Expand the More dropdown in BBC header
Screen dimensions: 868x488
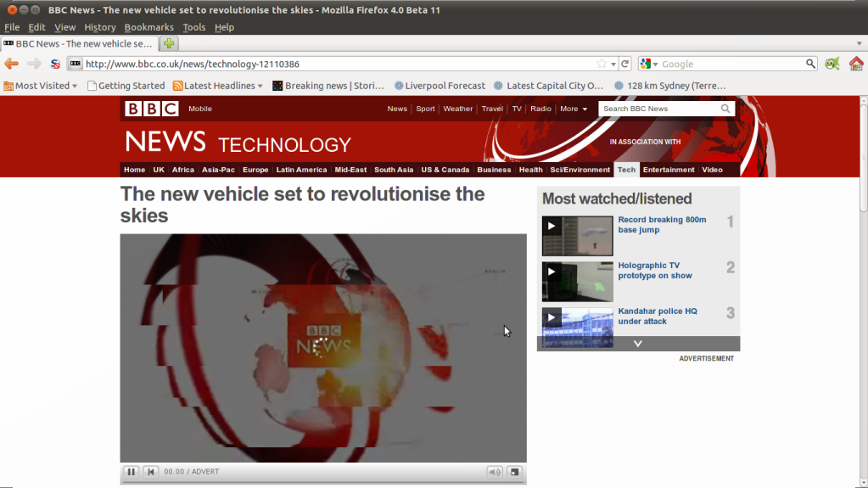tap(574, 109)
